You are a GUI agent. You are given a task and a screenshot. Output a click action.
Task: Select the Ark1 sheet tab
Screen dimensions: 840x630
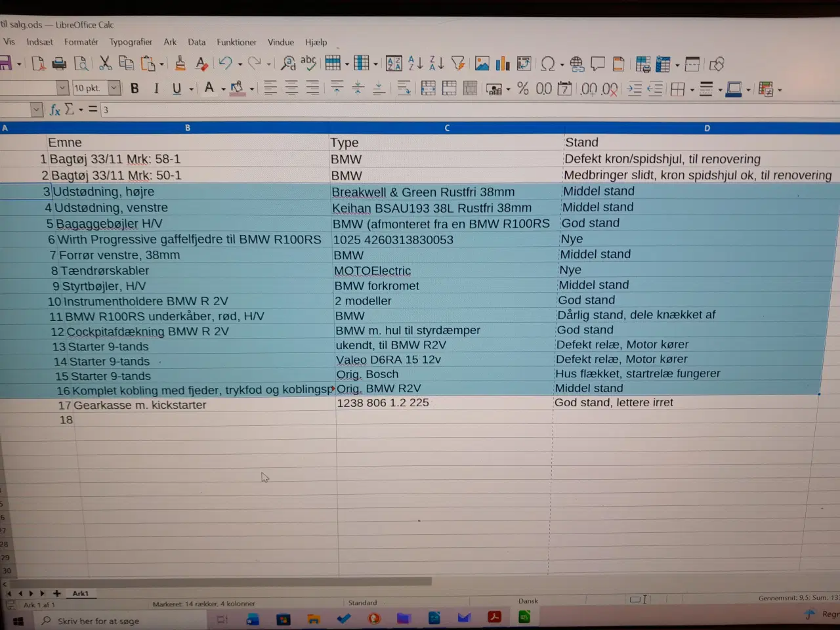[81, 593]
